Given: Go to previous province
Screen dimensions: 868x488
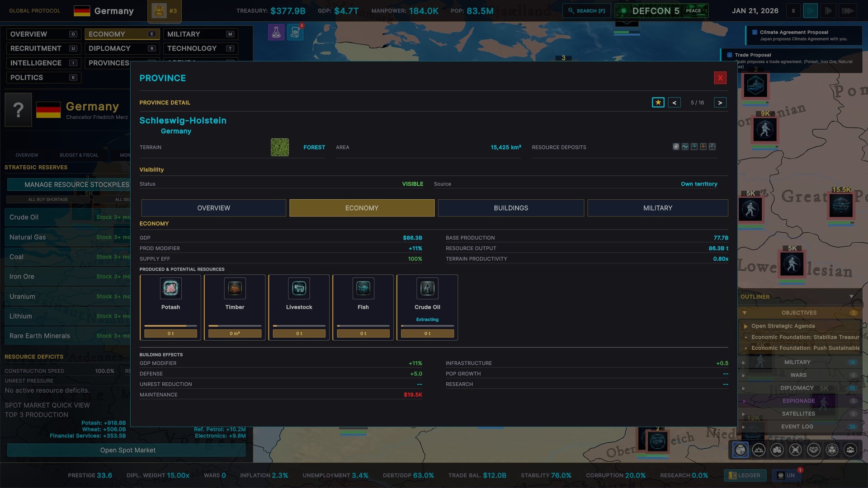Looking at the screenshot, I should (674, 103).
